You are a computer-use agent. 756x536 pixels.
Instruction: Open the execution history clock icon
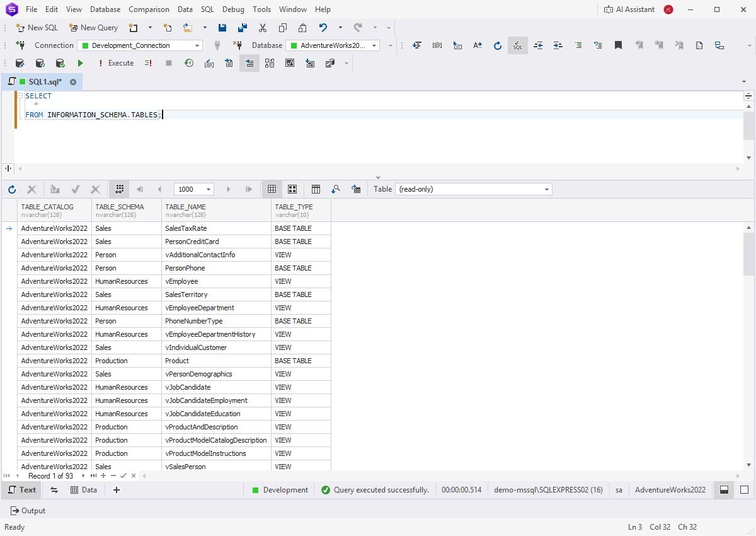click(x=189, y=63)
